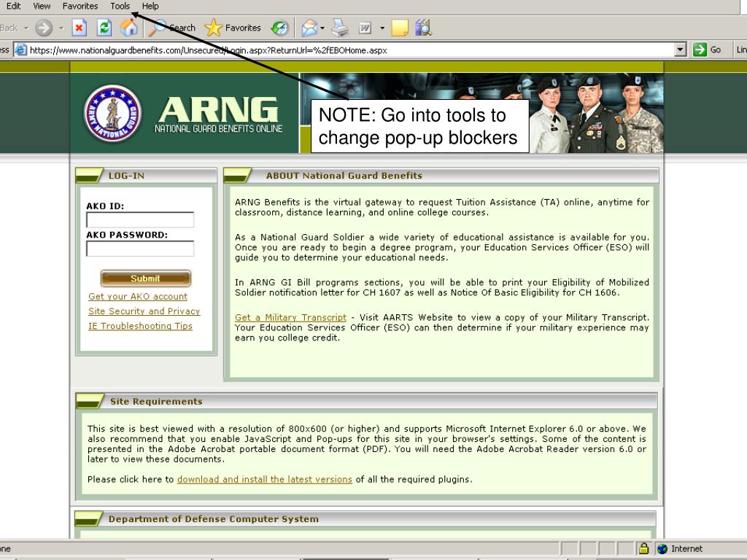Click the Army National Guard seal logo
747x560 pixels.
113,113
